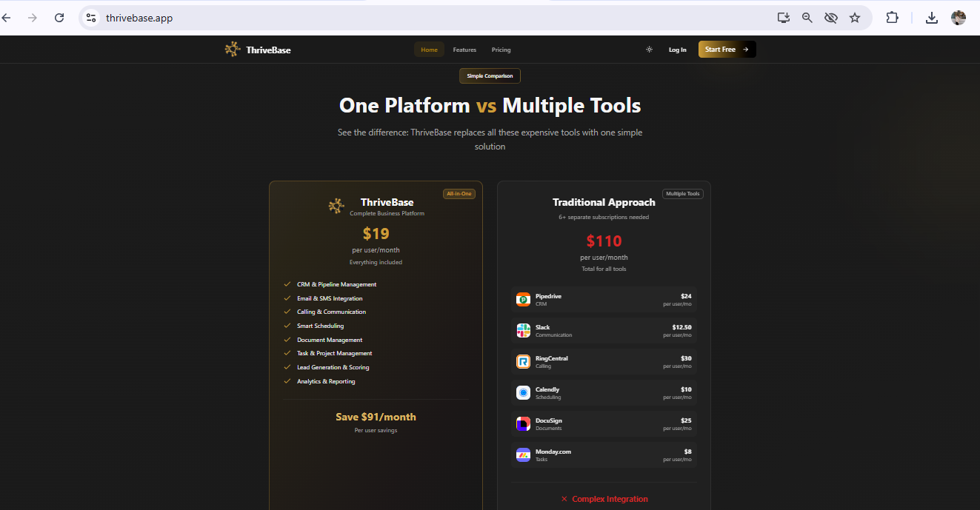Image resolution: width=980 pixels, height=510 pixels.
Task: Open browser downloads icon
Action: pos(933,18)
